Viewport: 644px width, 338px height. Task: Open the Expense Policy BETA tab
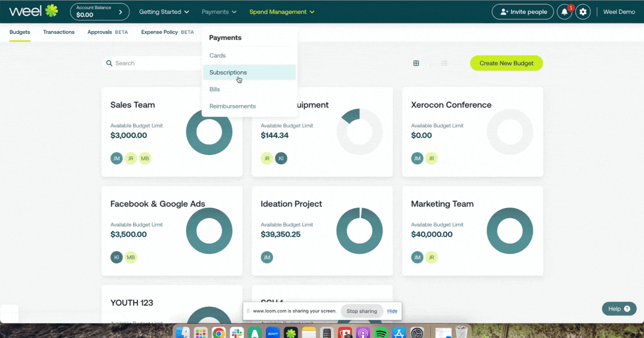[167, 32]
